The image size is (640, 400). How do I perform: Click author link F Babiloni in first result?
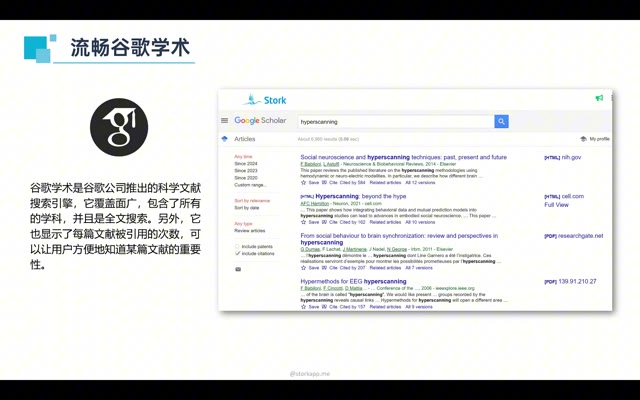coord(311,164)
